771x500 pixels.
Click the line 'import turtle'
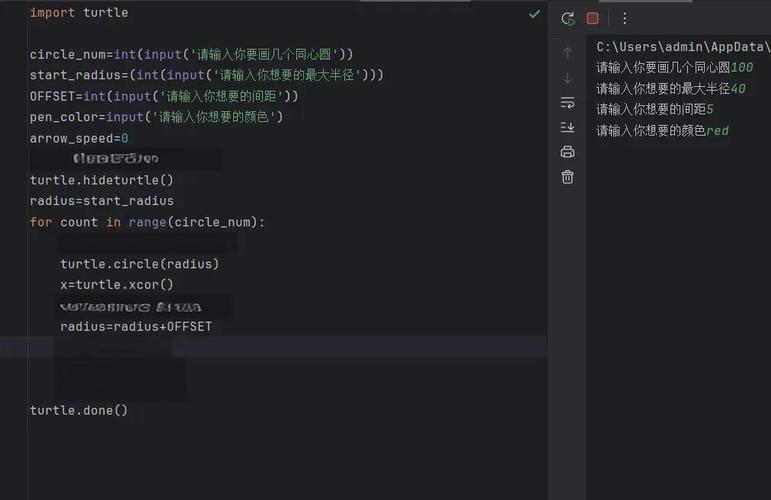79,13
